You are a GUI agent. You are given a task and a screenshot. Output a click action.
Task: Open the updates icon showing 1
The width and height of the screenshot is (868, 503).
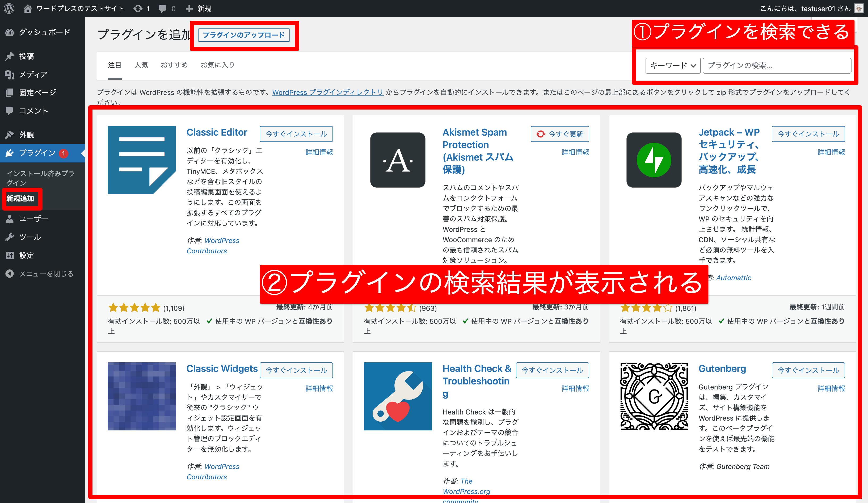point(138,8)
